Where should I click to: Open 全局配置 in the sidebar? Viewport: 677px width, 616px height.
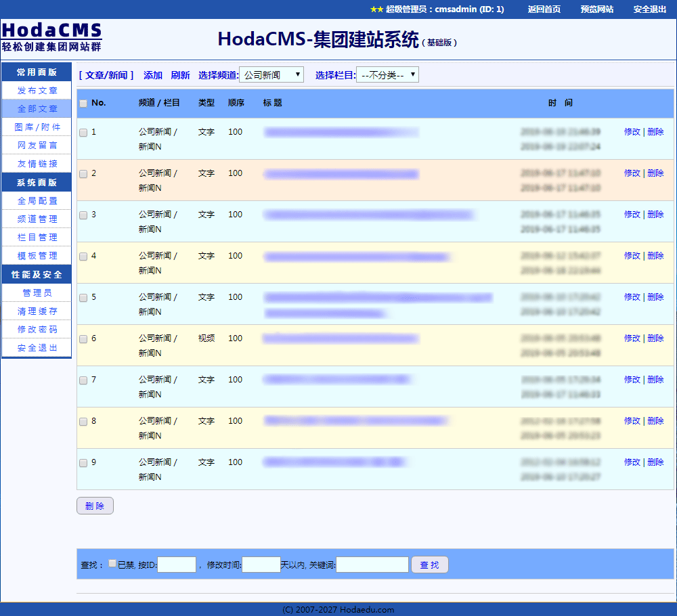tap(37, 201)
